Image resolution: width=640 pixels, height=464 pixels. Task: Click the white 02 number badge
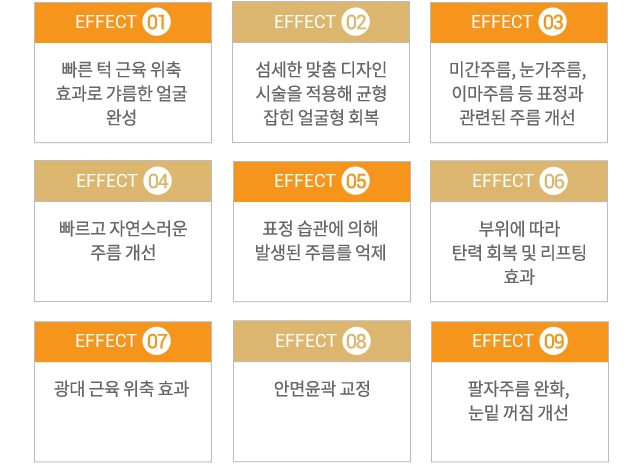(x=356, y=22)
